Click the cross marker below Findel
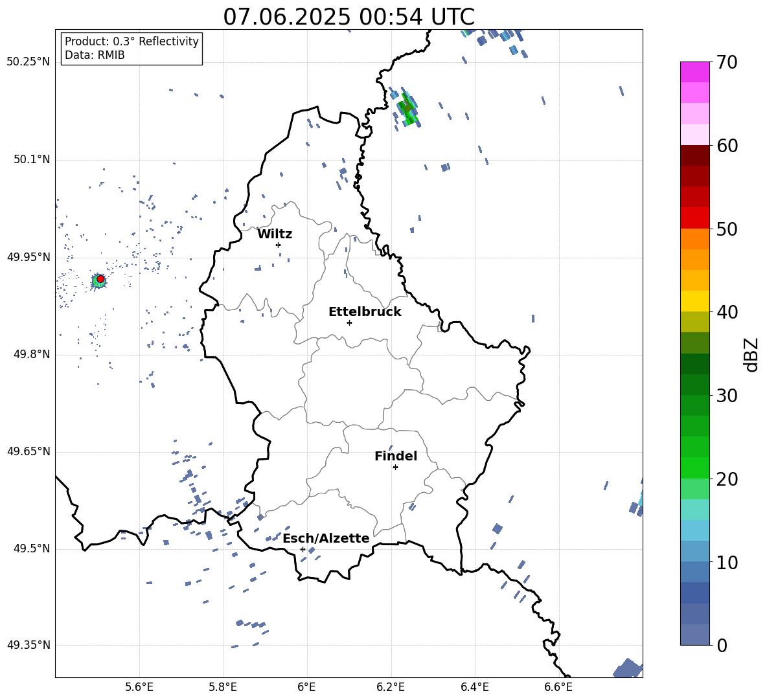767x700 pixels. pos(395,468)
